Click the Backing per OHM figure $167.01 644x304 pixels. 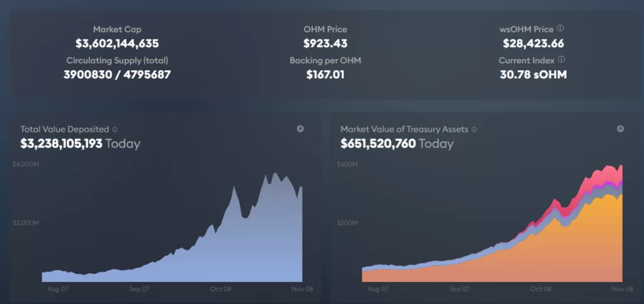click(x=325, y=75)
